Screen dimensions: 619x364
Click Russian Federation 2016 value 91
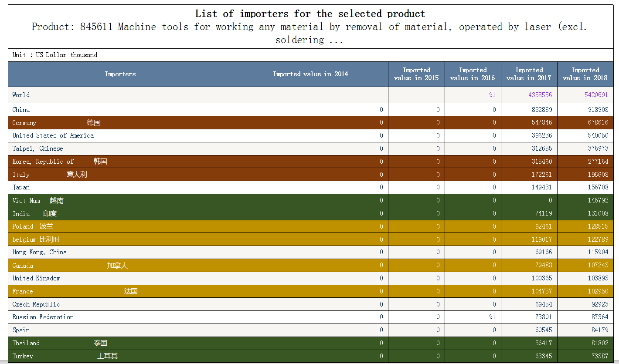click(492, 317)
